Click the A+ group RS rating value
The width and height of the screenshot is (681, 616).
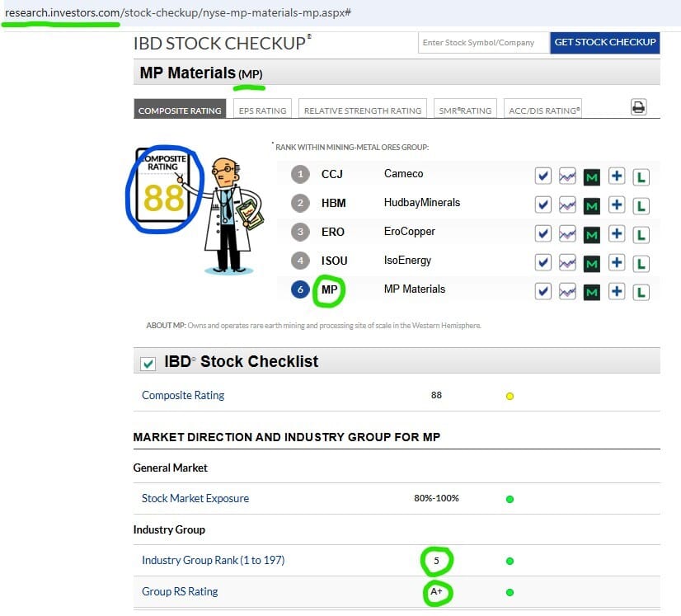(436, 591)
